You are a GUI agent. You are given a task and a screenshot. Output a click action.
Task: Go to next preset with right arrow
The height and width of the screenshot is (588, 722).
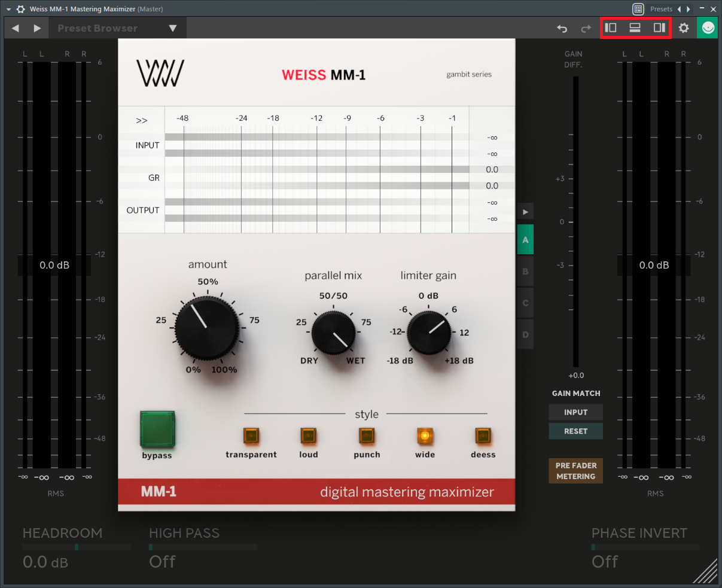pos(37,28)
